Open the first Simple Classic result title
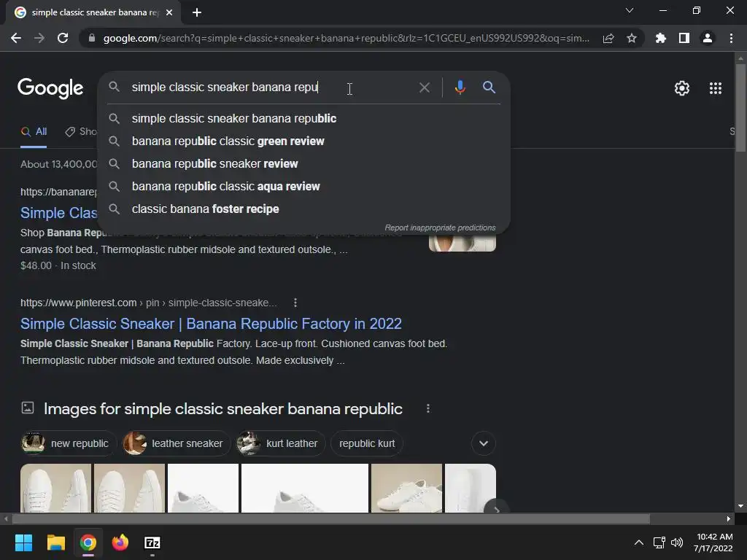This screenshot has width=747, height=560. click(58, 213)
